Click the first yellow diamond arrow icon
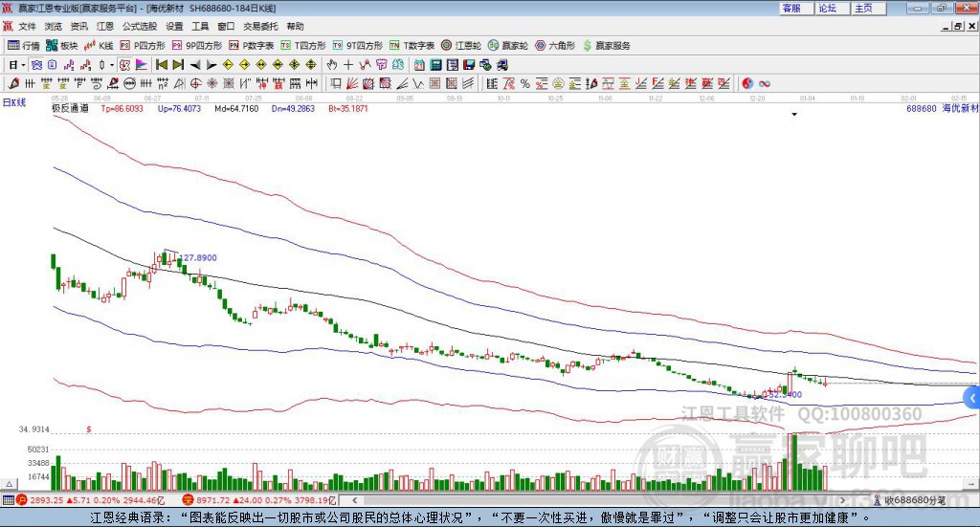Viewport: 980px width, 527px height. 228,65
